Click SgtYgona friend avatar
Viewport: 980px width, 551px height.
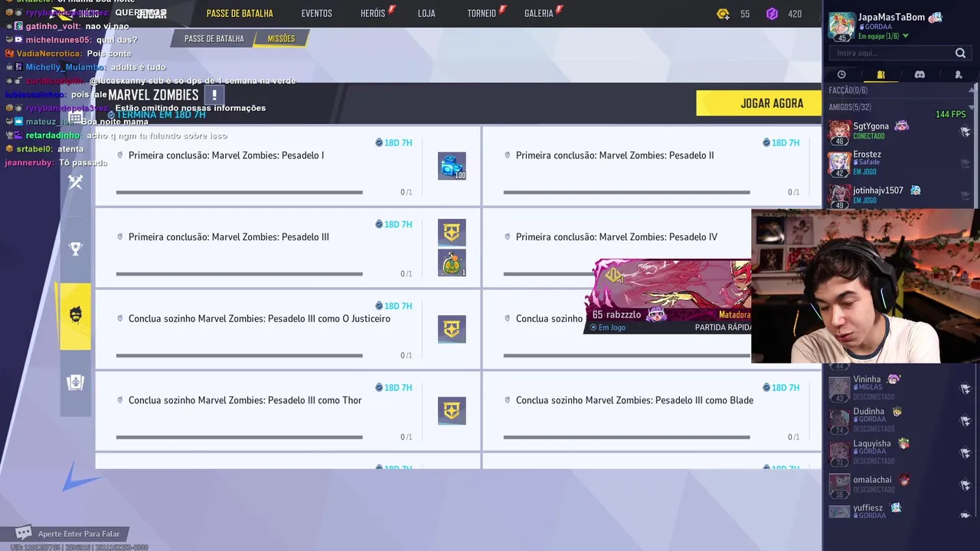(x=839, y=132)
